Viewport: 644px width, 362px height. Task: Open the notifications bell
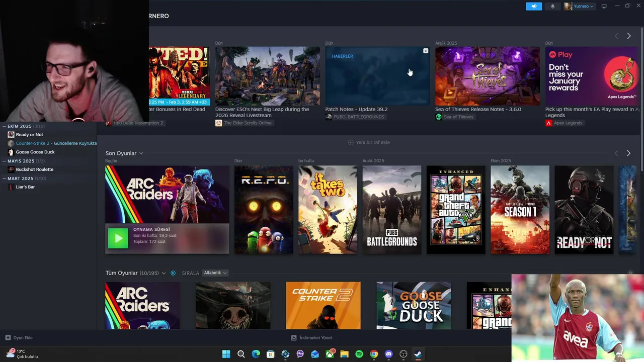pos(552,6)
